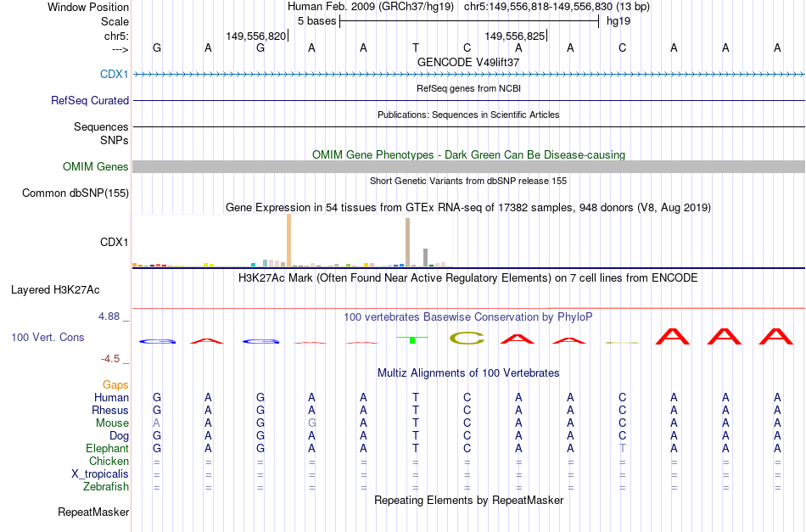Click '100 vertebrates Basewise Conservation by PhyloP' title

(x=468, y=317)
